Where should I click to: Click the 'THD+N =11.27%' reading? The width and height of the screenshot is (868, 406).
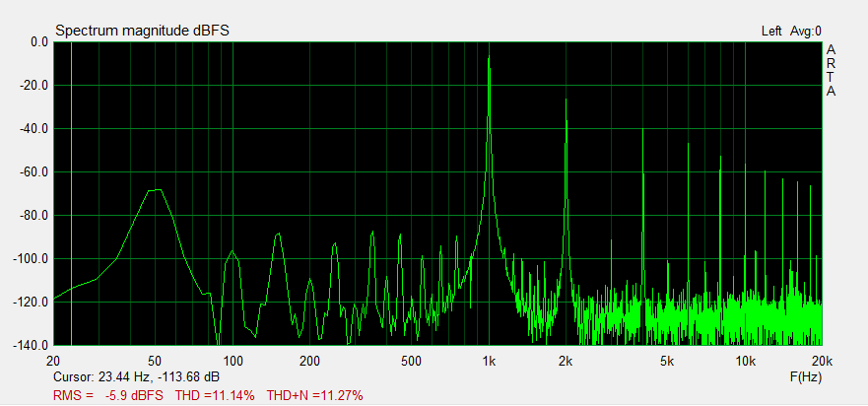click(314, 395)
